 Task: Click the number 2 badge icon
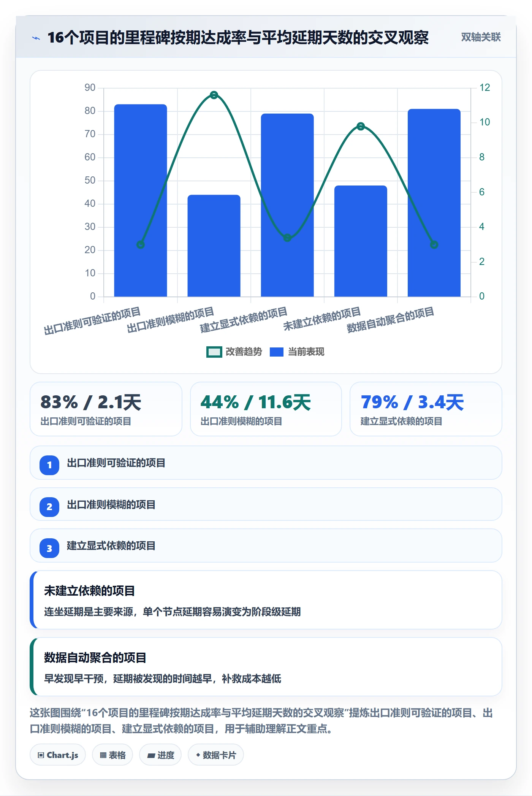pyautogui.click(x=49, y=507)
